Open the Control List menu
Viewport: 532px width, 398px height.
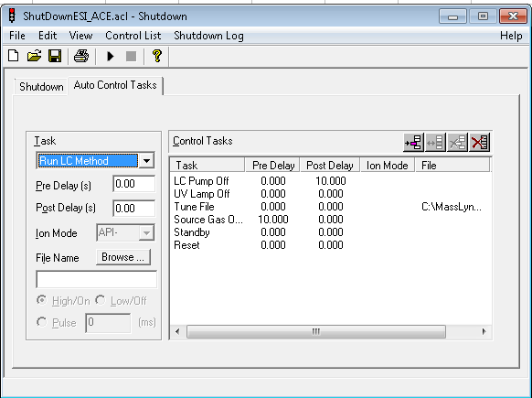(133, 36)
